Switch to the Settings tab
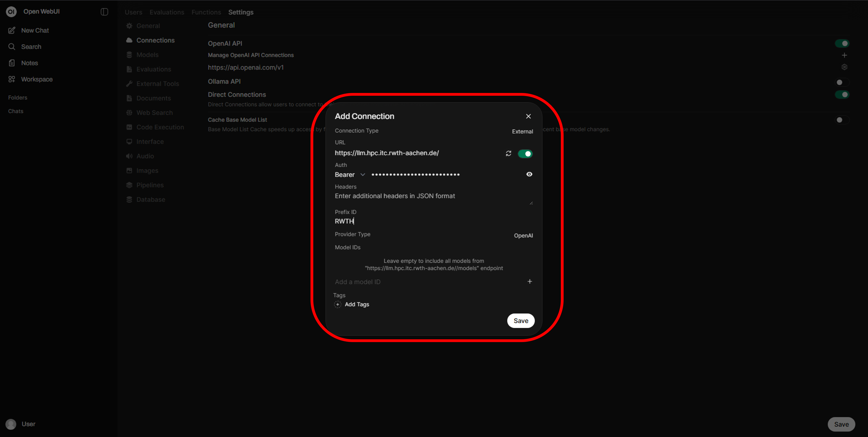 coord(241,12)
